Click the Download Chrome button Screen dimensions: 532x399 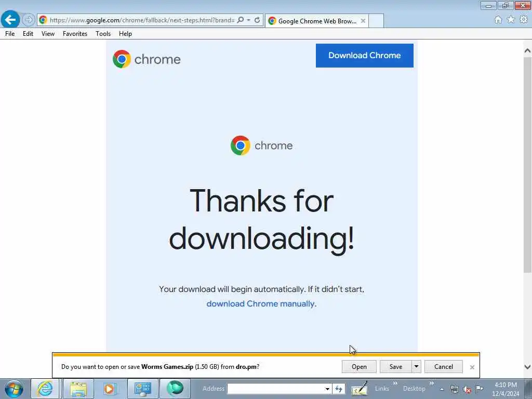click(x=364, y=55)
